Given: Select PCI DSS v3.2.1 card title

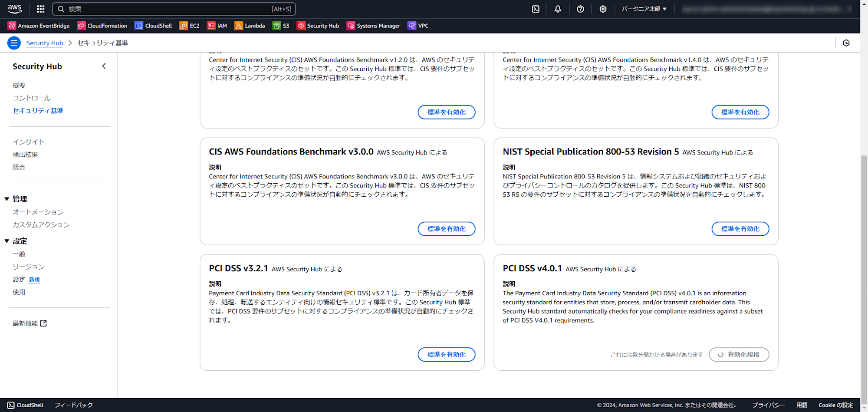Looking at the screenshot, I should click(x=238, y=268).
